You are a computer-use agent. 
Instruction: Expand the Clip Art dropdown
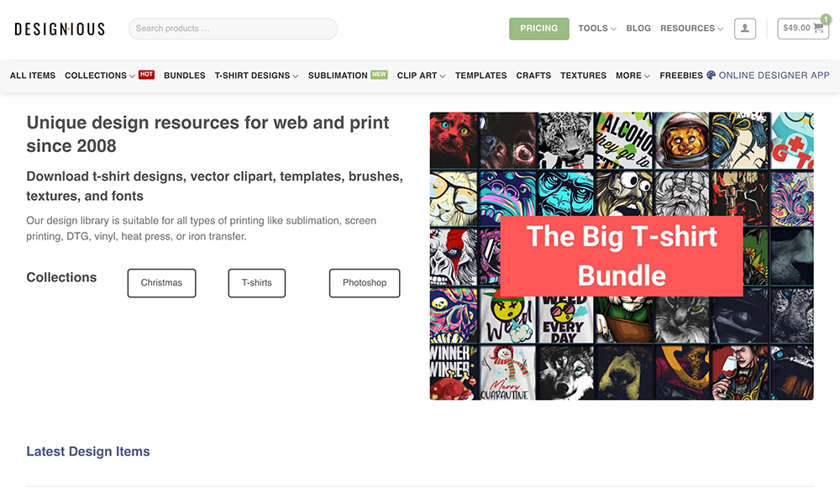pos(421,76)
